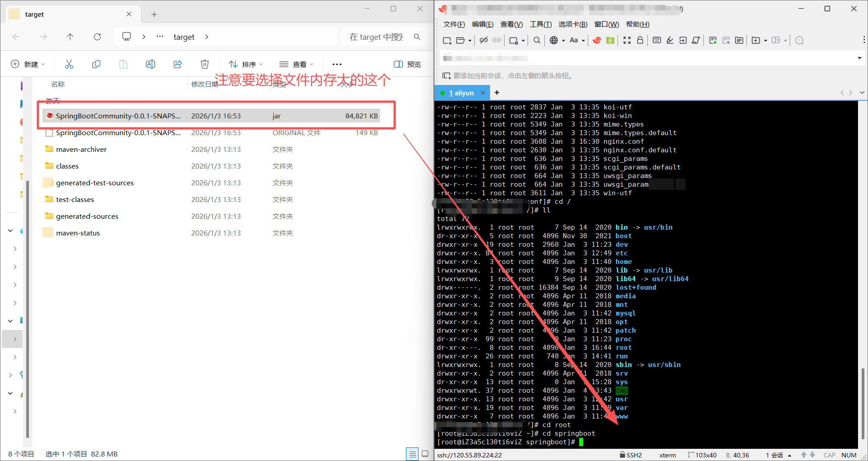Open the 编辑(E) menu in Xshell

[482, 24]
